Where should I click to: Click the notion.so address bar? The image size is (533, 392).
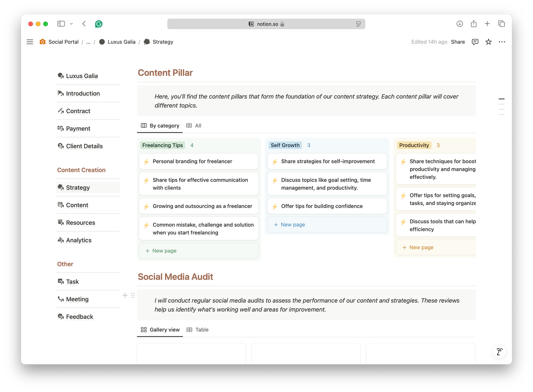tap(266, 24)
